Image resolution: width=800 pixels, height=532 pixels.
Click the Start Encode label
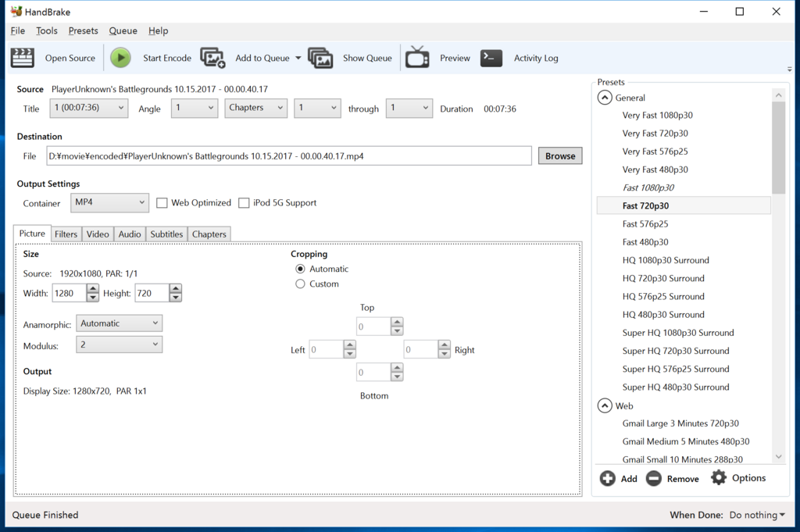[167, 58]
